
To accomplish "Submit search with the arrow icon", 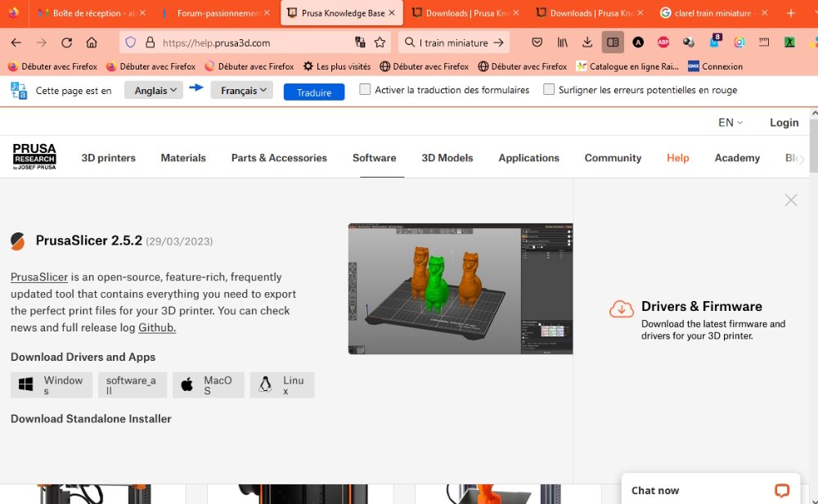I will point(499,43).
